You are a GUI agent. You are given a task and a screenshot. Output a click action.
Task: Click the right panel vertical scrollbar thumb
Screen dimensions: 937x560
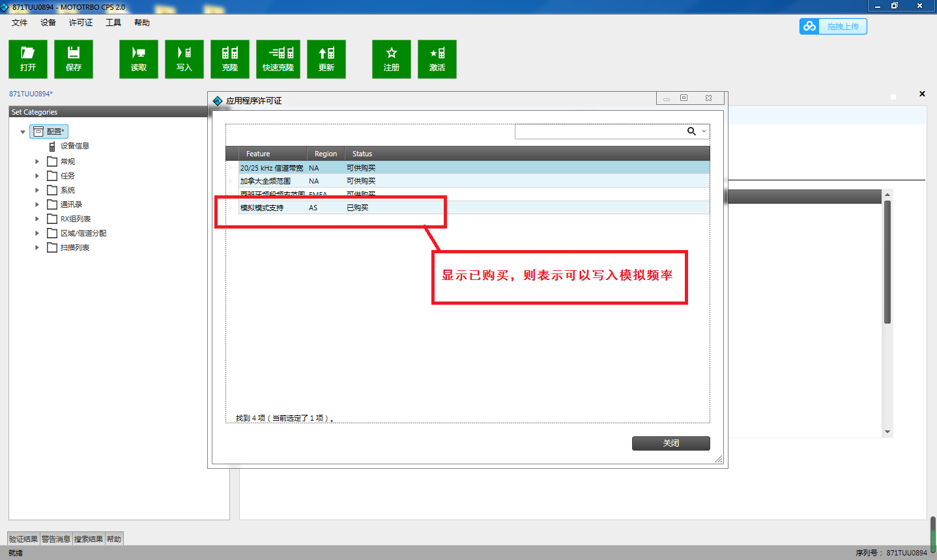pyautogui.click(x=887, y=262)
